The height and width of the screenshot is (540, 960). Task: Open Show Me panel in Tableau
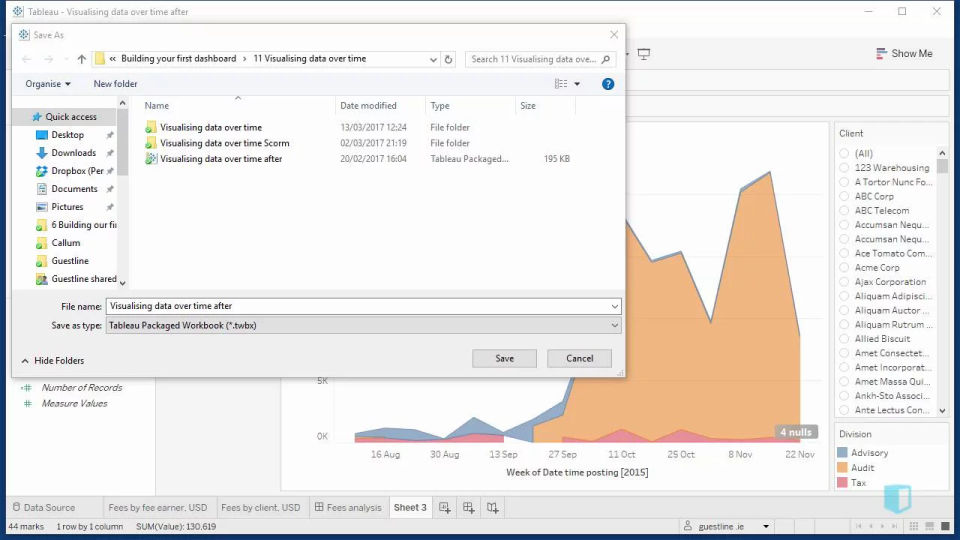[904, 53]
